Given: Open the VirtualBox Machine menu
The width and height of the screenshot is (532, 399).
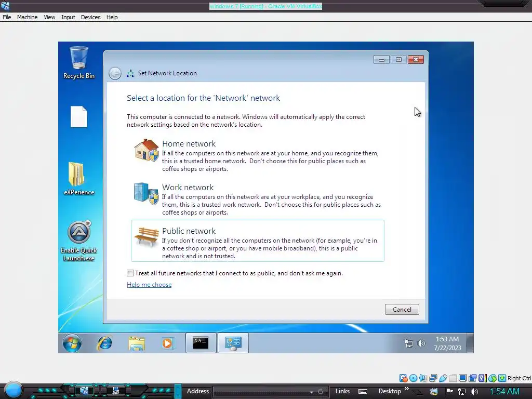Looking at the screenshot, I should (x=27, y=17).
